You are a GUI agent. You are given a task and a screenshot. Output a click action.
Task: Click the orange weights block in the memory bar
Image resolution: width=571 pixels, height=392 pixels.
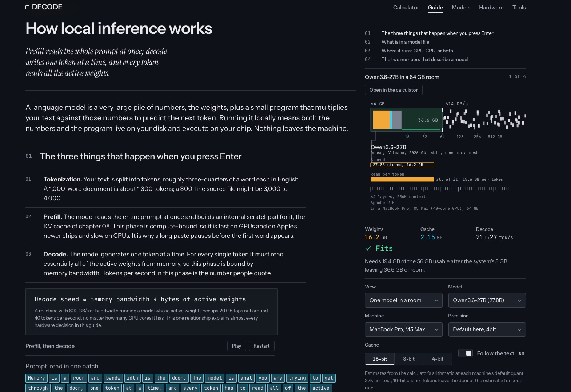pos(381,120)
